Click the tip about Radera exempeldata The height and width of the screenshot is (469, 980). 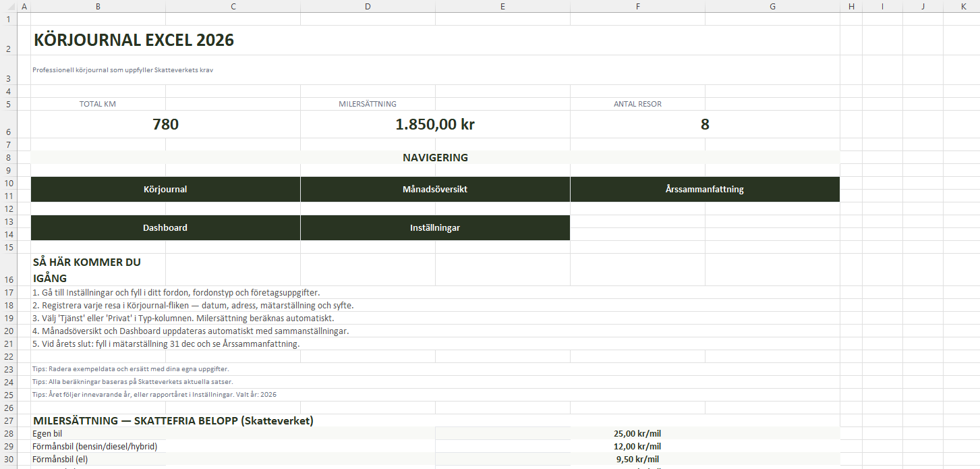(x=130, y=369)
